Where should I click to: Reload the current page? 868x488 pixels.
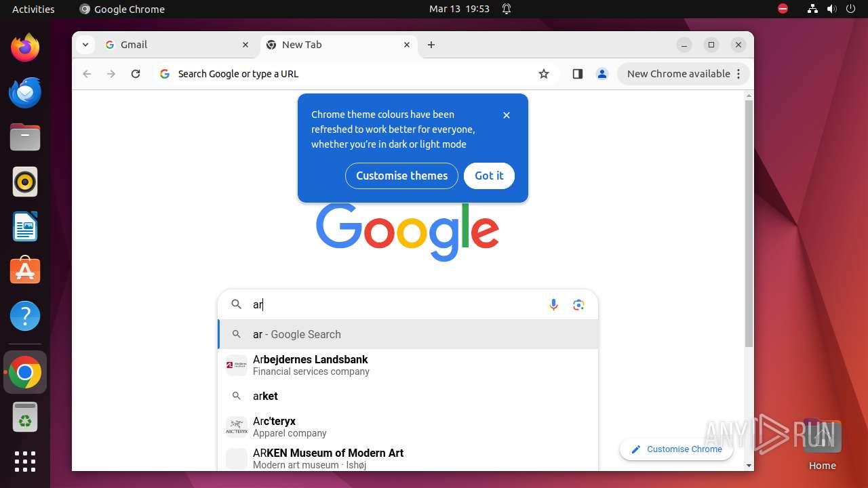[136, 74]
